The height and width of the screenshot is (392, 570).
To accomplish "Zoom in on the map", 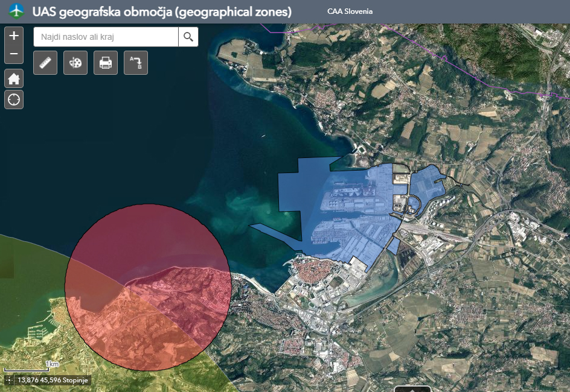I will point(14,36).
